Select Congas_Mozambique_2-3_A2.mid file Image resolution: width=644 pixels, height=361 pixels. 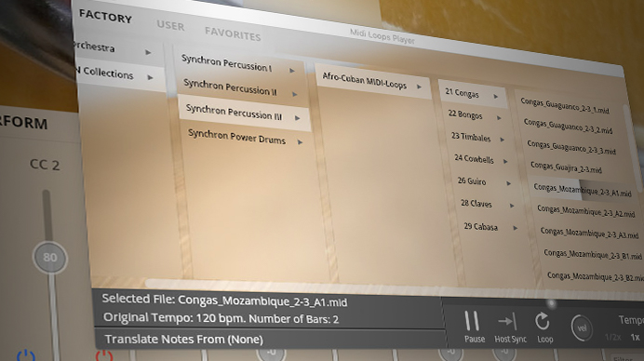(586, 211)
